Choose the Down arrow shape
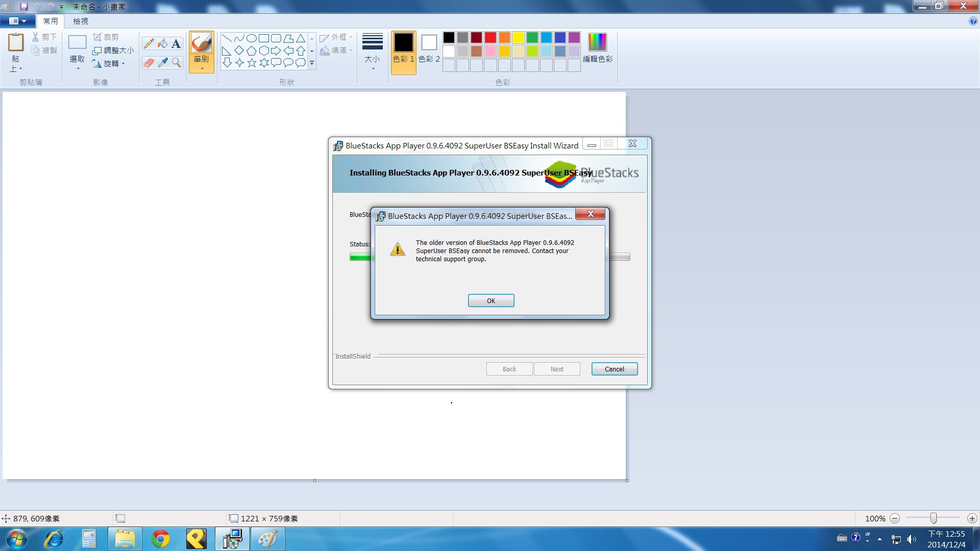Screen dimensions: 980x551 tap(227, 63)
